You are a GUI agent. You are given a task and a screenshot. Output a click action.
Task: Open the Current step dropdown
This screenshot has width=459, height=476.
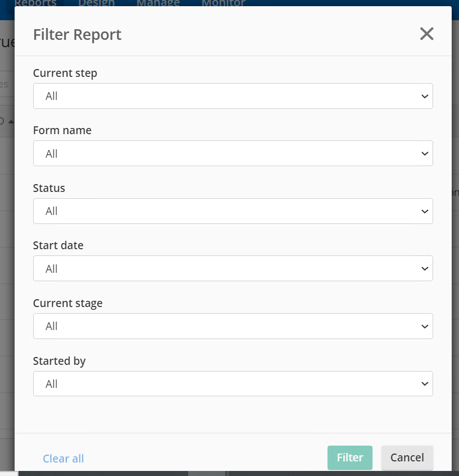click(233, 96)
